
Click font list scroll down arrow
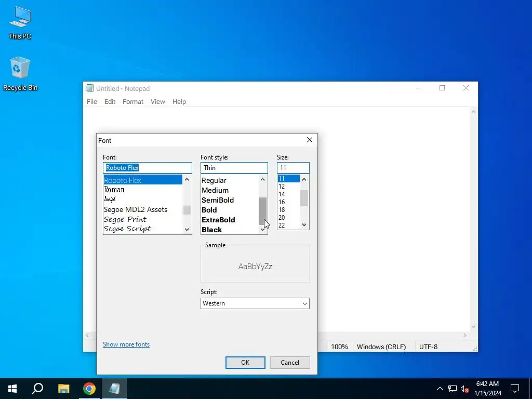tap(187, 229)
